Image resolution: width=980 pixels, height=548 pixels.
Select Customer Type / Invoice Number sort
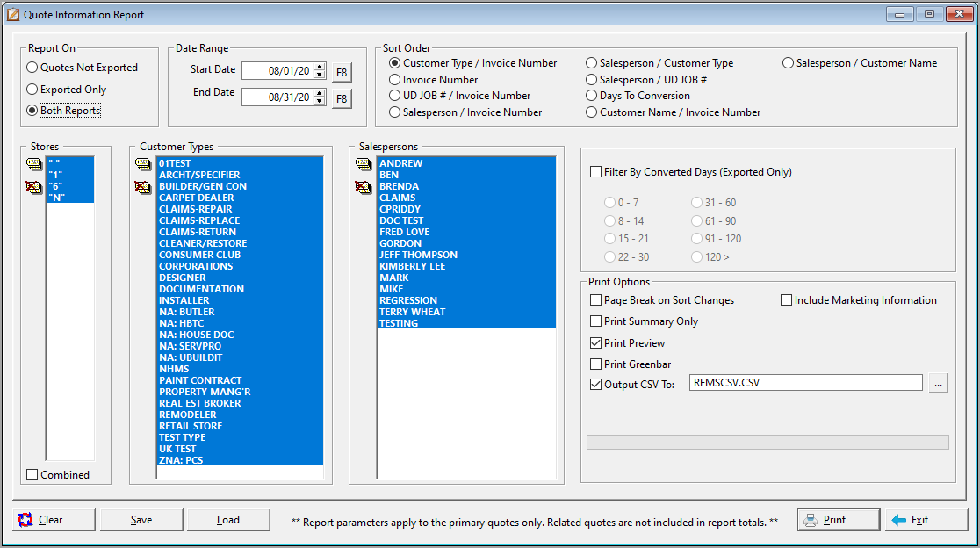click(472, 63)
